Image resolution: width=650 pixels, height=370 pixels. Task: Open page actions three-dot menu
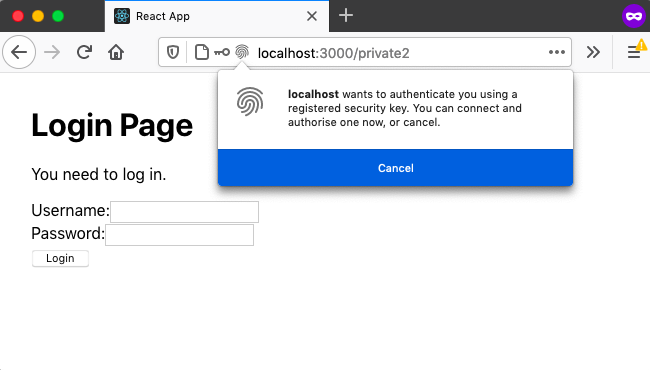click(x=557, y=52)
